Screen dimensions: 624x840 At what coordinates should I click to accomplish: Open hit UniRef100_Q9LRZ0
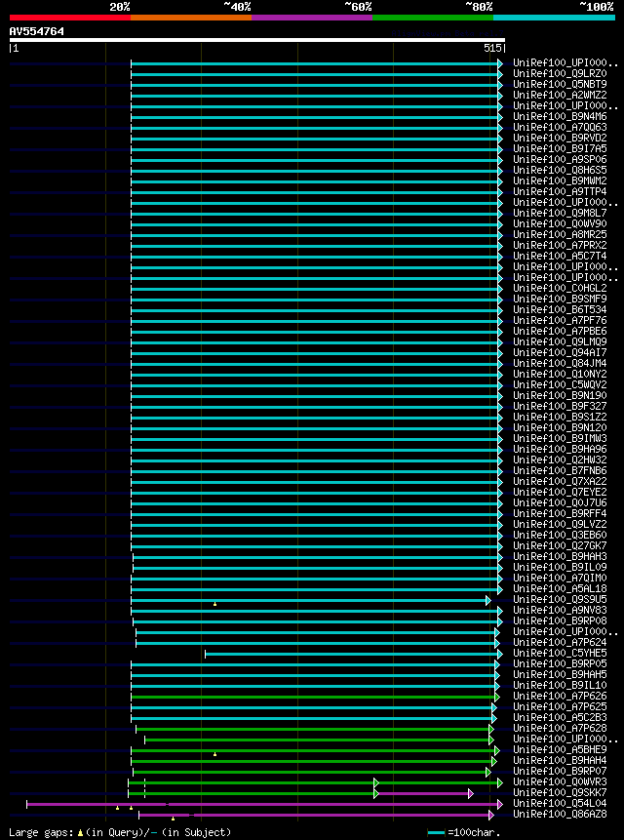coord(560,74)
